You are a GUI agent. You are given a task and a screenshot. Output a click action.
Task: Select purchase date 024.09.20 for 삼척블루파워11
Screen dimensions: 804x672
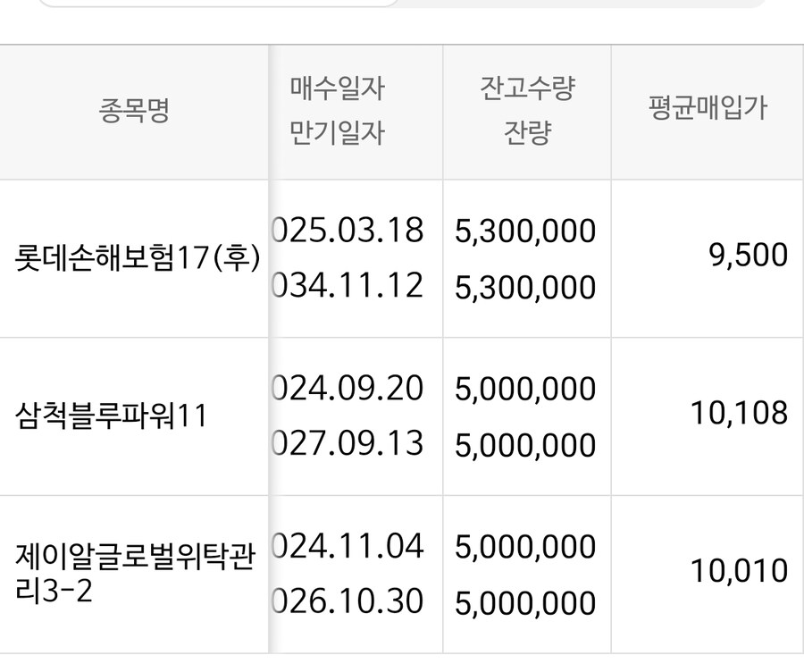(x=347, y=388)
